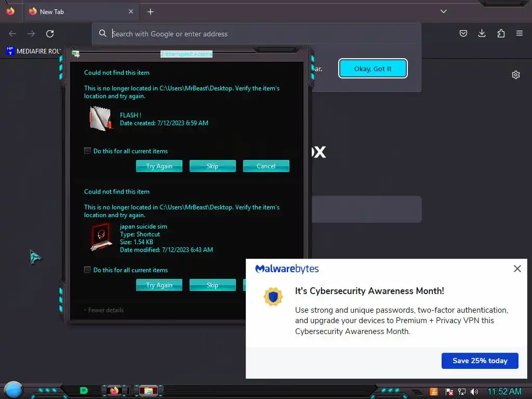
Task: Click the magnifier icon in the address bar
Action: pos(102,33)
